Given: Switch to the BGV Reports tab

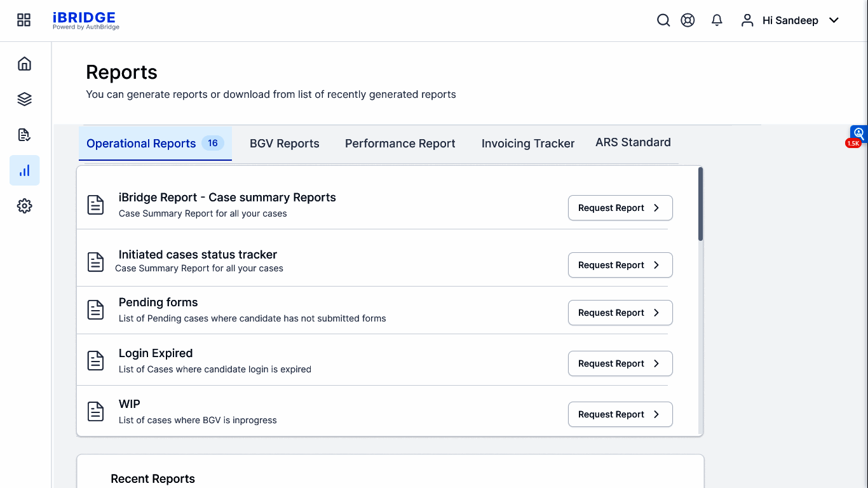Looking at the screenshot, I should click(x=284, y=144).
